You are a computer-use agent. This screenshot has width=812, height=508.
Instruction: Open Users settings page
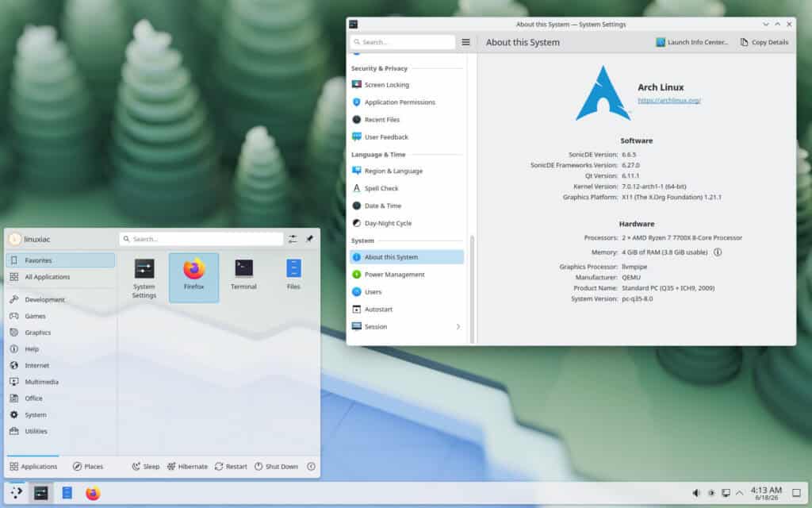(x=407, y=292)
